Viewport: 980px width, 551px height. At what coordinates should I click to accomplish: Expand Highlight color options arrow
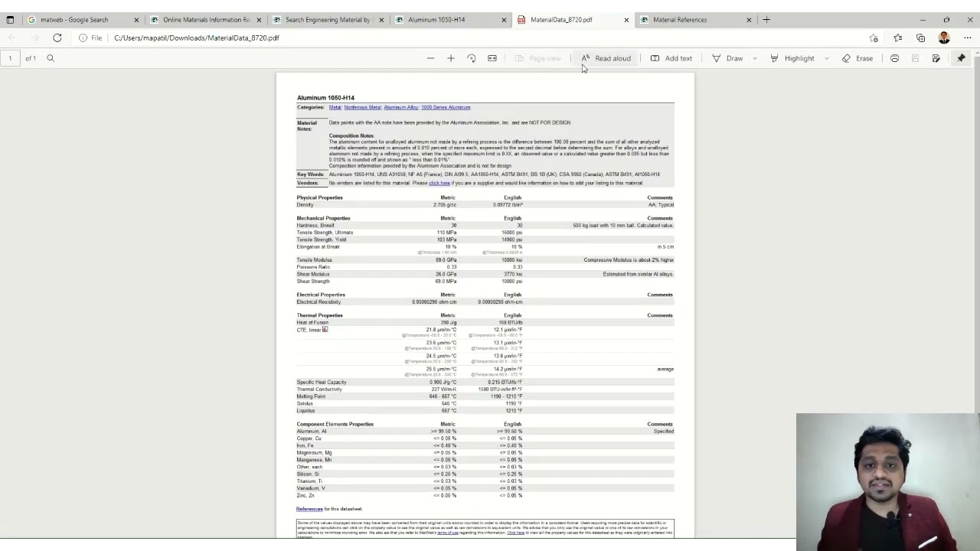pyautogui.click(x=826, y=58)
